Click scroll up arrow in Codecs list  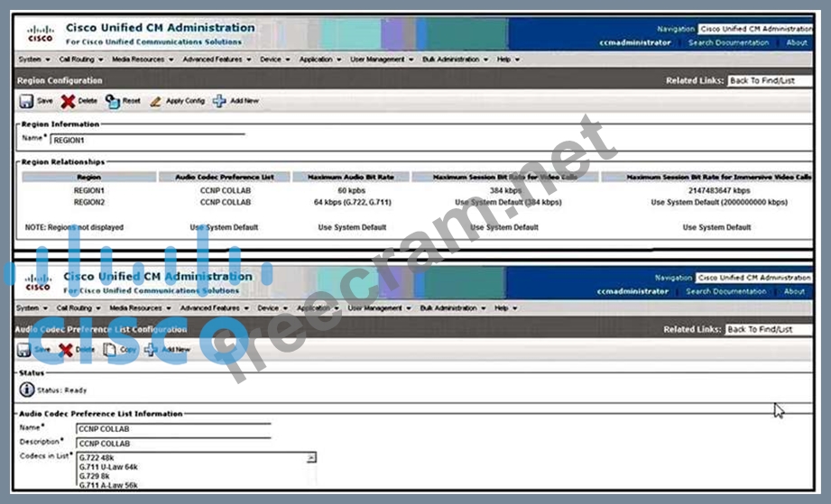(x=311, y=458)
